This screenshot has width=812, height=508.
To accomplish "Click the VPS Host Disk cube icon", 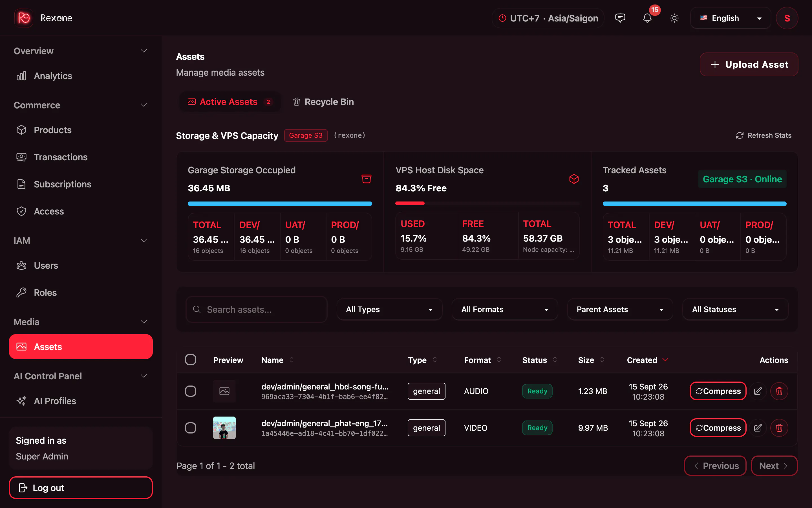I will click(x=574, y=179).
